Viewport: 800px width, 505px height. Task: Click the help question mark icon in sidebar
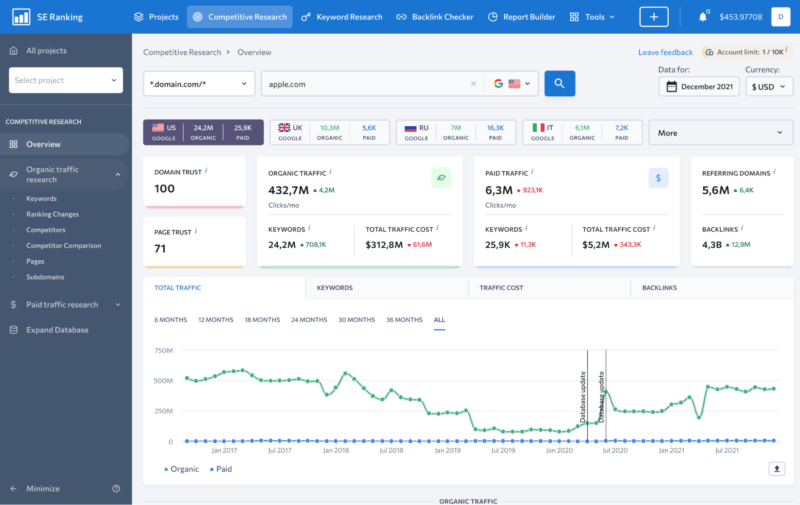coord(116,489)
